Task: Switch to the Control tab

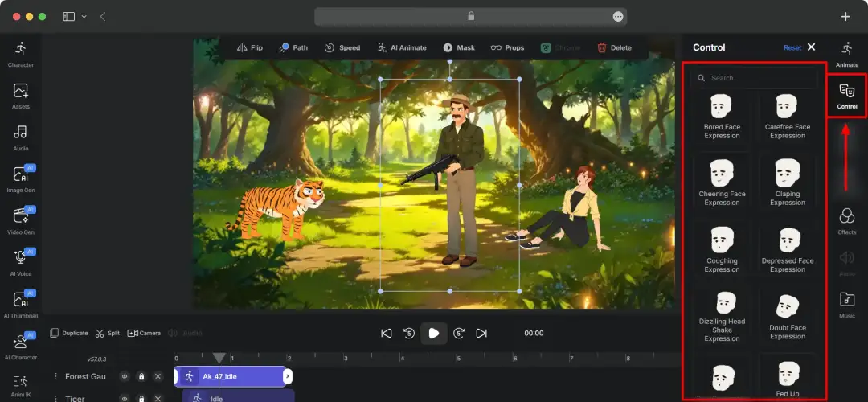Action: [x=846, y=96]
